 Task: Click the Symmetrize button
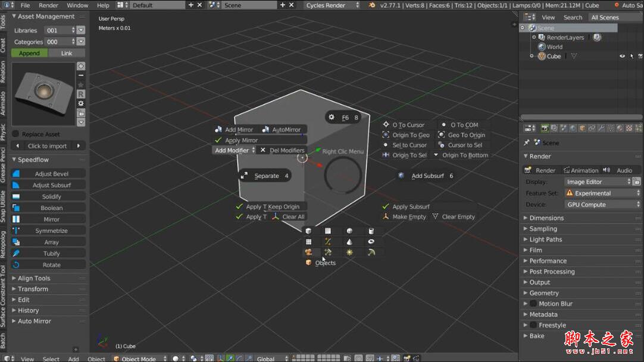(48, 231)
